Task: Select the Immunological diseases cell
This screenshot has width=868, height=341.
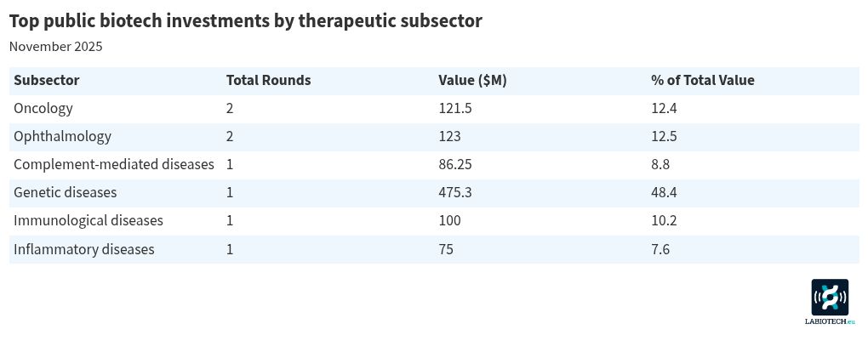Action: coord(89,221)
